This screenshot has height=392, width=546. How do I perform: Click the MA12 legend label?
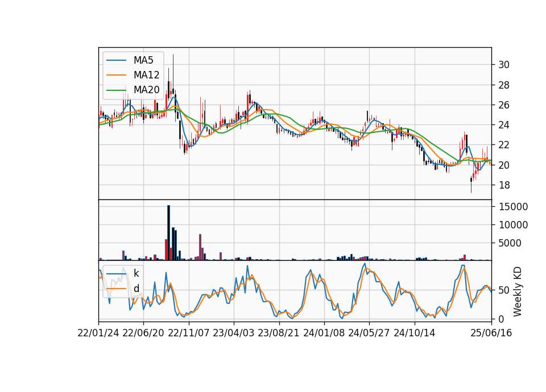(x=147, y=75)
